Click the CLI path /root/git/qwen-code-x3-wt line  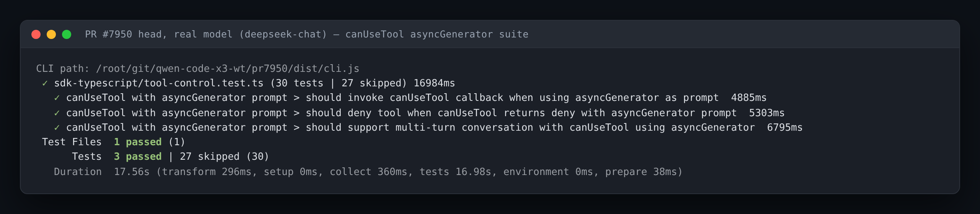[198, 69]
